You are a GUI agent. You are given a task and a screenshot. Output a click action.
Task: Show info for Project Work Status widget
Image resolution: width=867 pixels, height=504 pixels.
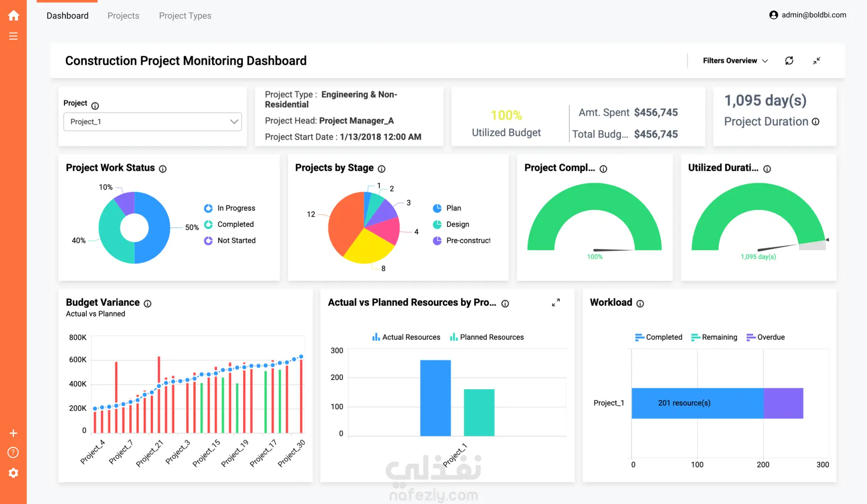coord(163,168)
